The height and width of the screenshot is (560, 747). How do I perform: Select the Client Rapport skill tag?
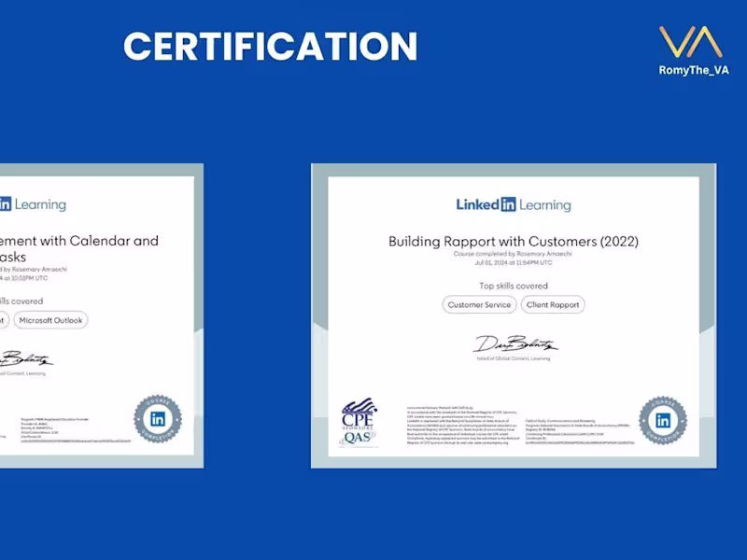(553, 305)
